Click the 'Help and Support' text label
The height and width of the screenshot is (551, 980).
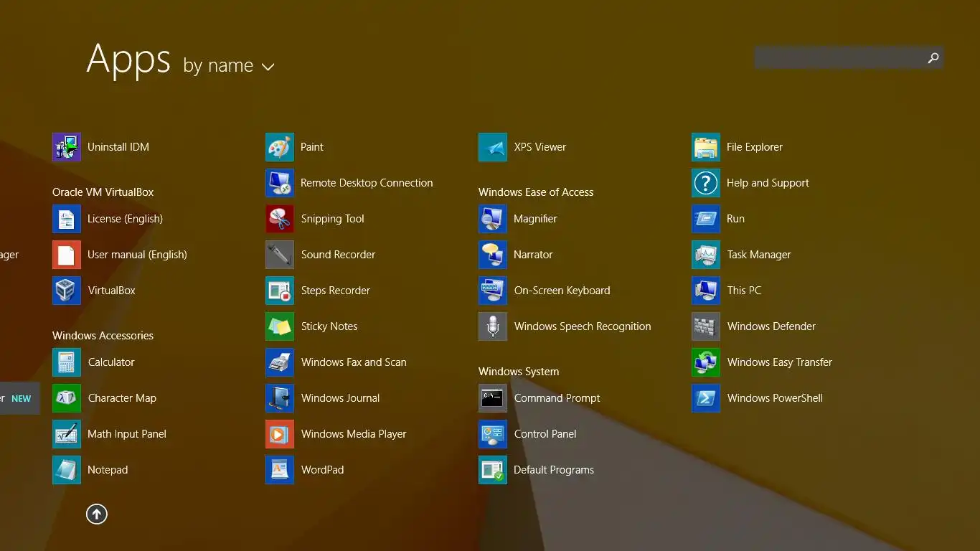click(768, 183)
